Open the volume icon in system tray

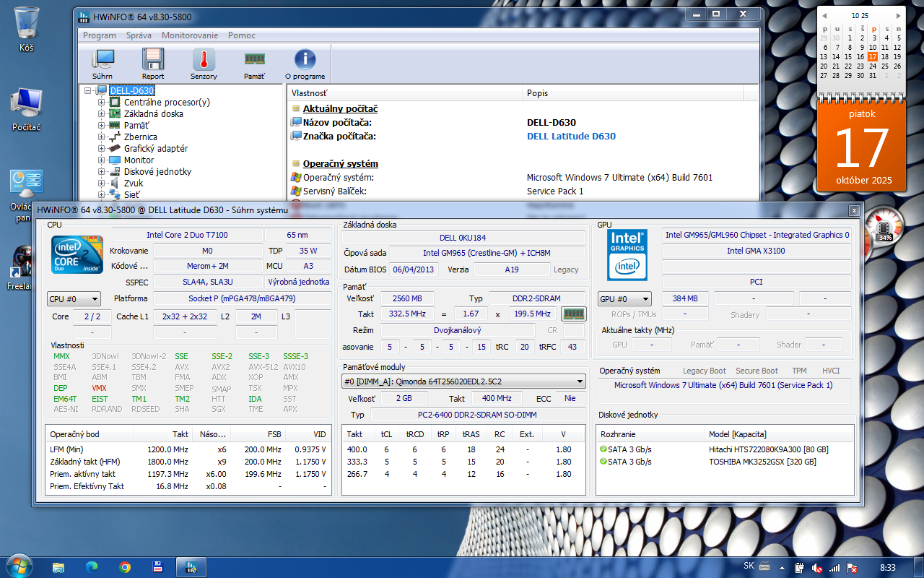point(817,567)
